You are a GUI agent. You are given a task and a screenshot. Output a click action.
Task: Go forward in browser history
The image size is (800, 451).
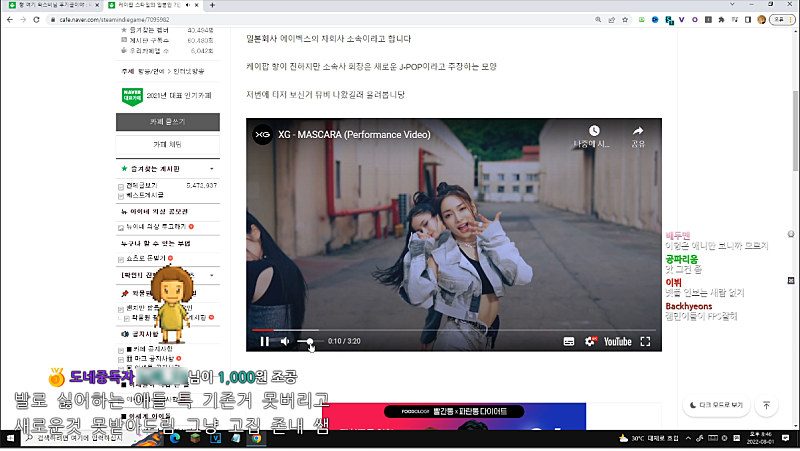[23, 19]
